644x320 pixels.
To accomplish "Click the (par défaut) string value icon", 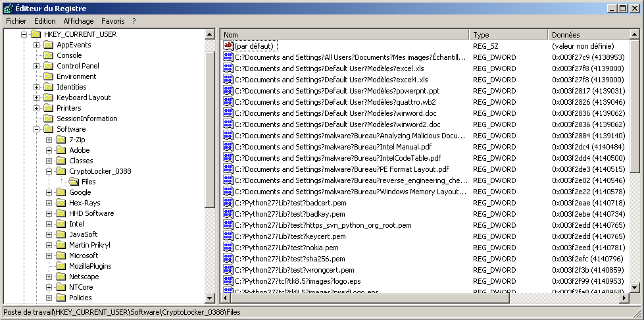I will [x=228, y=46].
